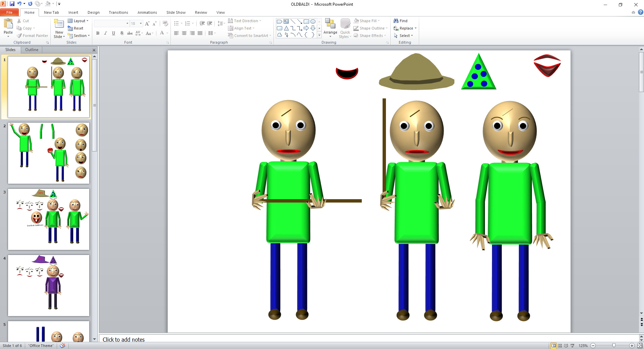Select the Right Arrow shape
644x349 pixels.
(306, 28)
